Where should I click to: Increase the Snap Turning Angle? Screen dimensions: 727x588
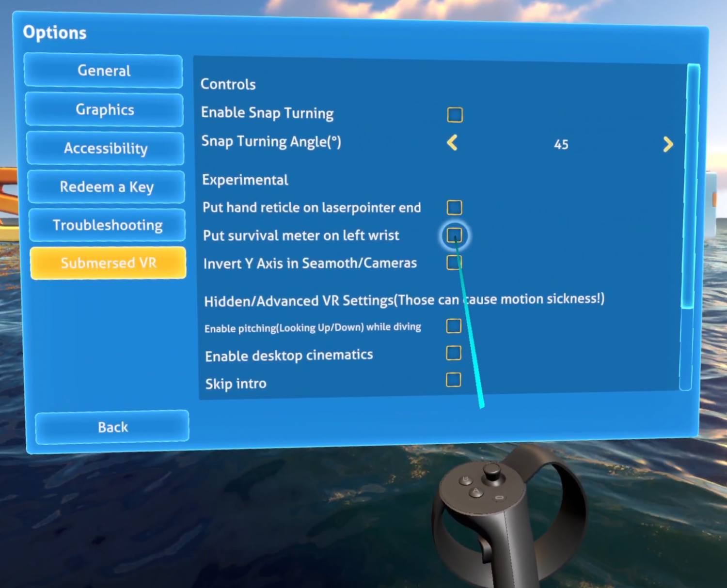point(667,144)
